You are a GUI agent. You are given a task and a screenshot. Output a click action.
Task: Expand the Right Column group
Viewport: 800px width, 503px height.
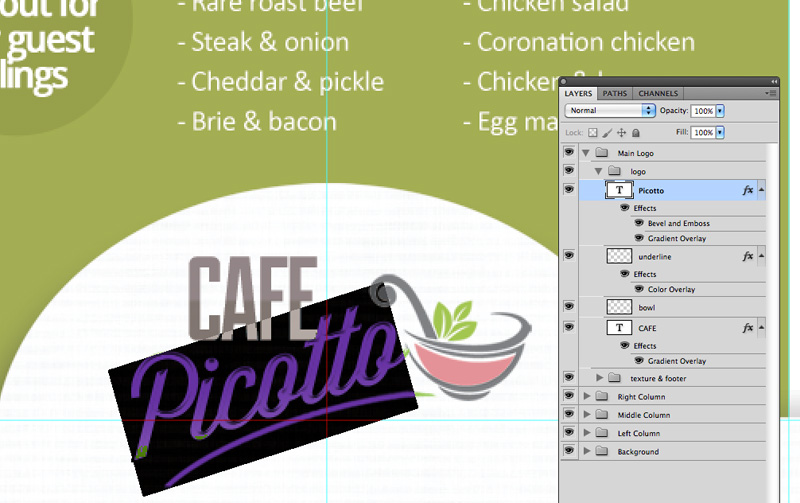point(587,396)
